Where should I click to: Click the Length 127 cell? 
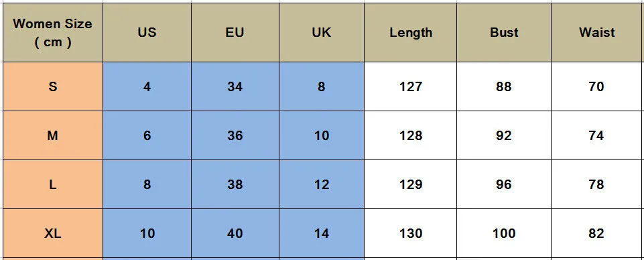(410, 86)
